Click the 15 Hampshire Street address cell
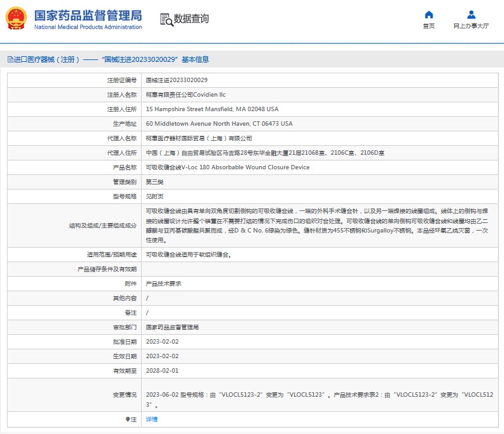The image size is (504, 434). click(x=212, y=109)
